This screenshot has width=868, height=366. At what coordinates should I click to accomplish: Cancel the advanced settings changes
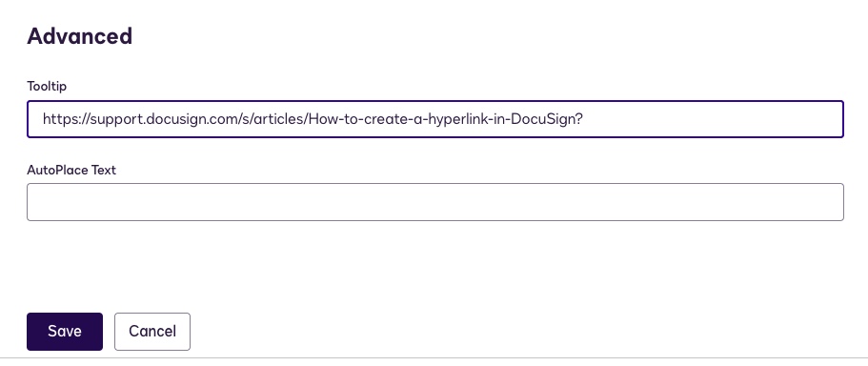(x=152, y=331)
